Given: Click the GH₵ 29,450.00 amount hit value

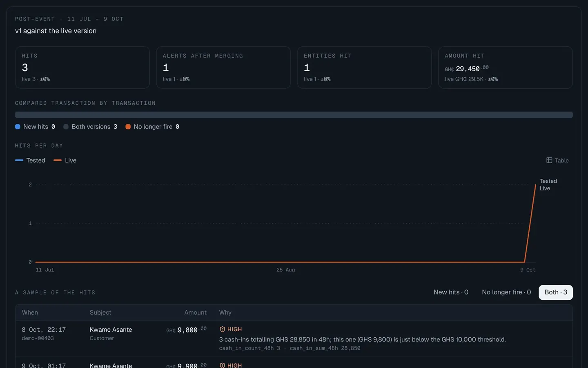Looking at the screenshot, I should (467, 68).
